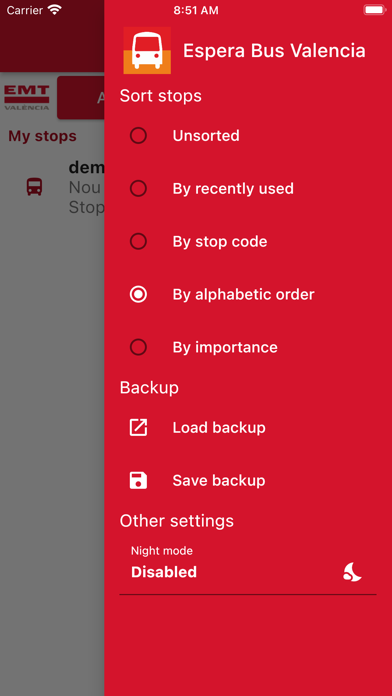Select the Unsorted radio button
The image size is (392, 696).
138,135
